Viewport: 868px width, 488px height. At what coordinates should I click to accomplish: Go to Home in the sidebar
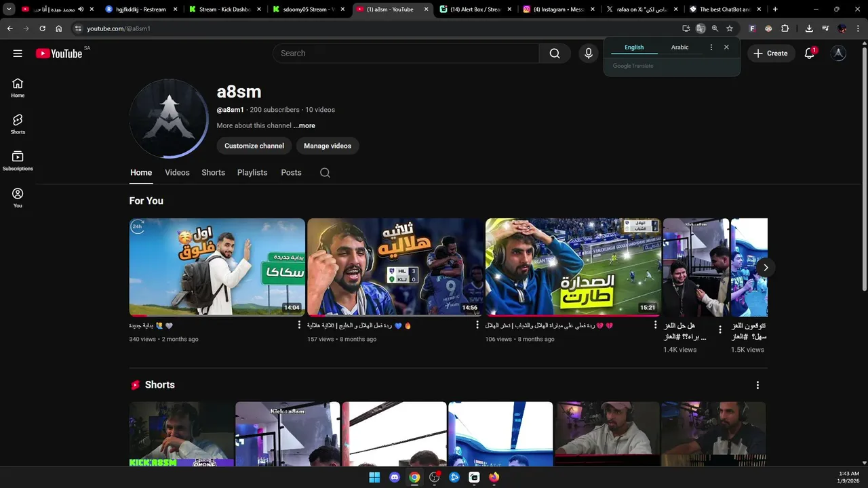coord(18,88)
